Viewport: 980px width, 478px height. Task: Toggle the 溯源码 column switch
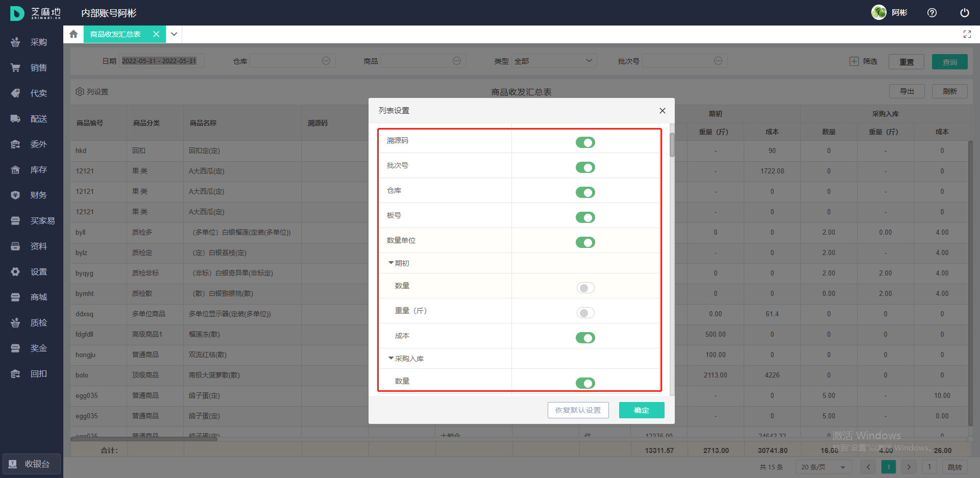pos(585,142)
